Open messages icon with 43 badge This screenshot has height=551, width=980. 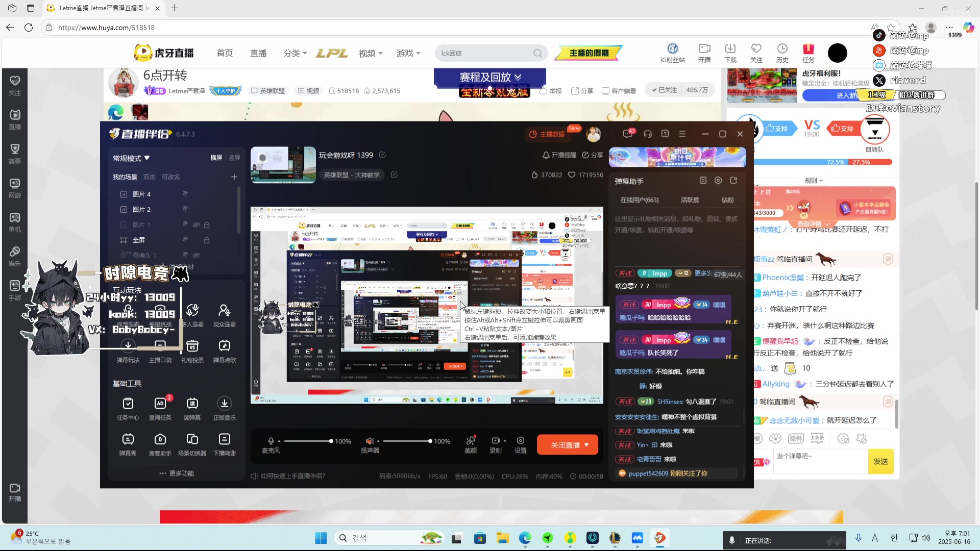pos(628,134)
